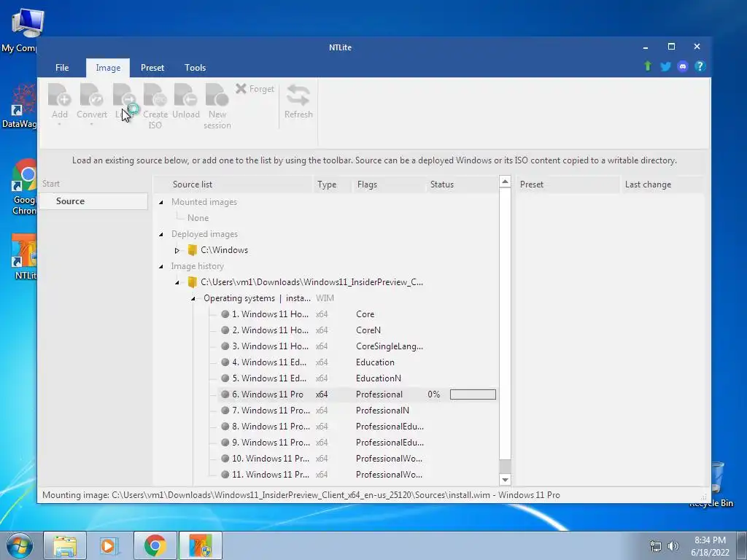The width and height of the screenshot is (747, 560).
Task: Click the '0%' status value
Action: 433,394
